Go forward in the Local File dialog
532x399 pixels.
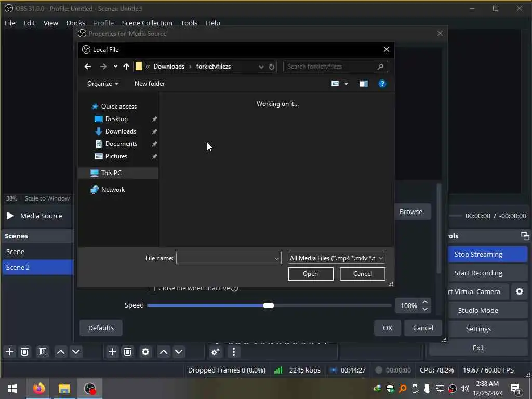(103, 66)
